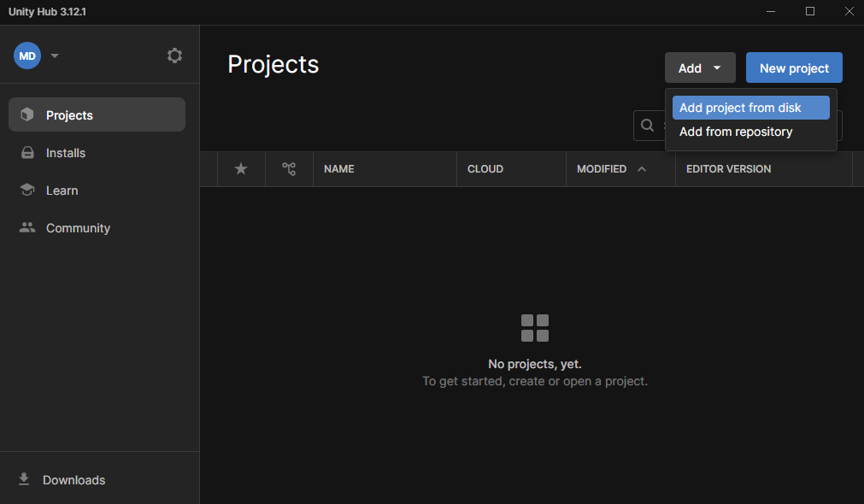Click the star favorites column header
The image size is (864, 504).
pyautogui.click(x=241, y=169)
